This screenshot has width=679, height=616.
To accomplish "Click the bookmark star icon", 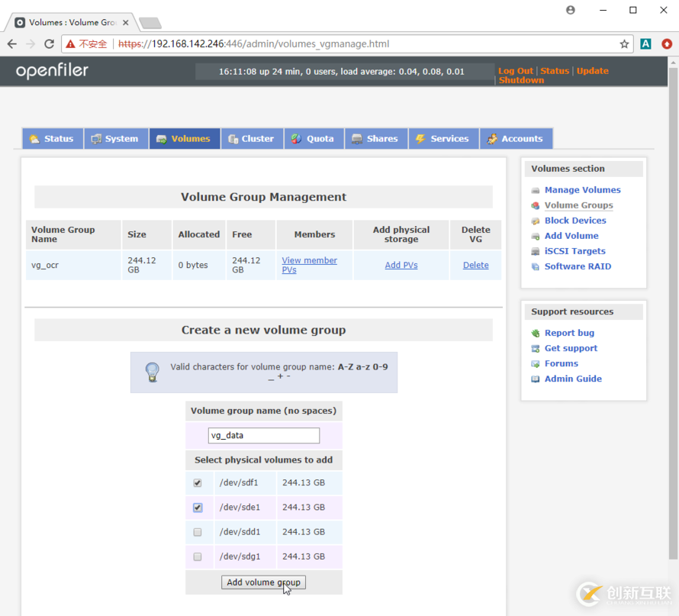I will pos(624,44).
